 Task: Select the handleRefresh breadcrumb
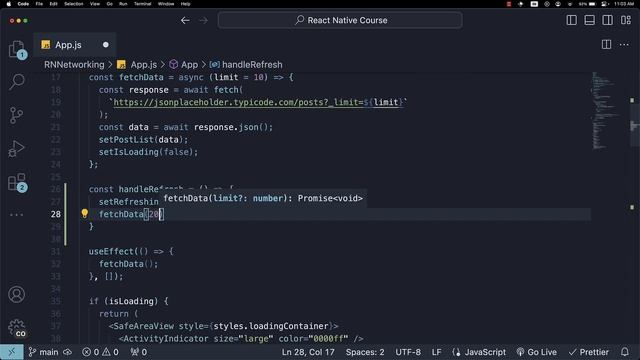246,64
